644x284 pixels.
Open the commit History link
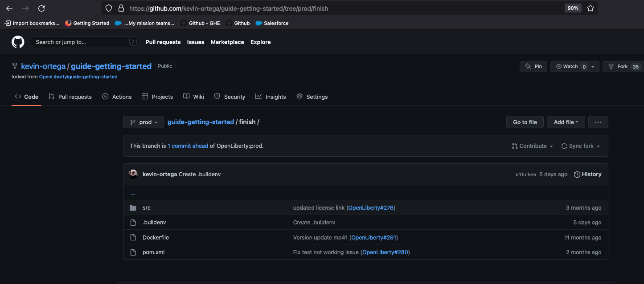588,174
